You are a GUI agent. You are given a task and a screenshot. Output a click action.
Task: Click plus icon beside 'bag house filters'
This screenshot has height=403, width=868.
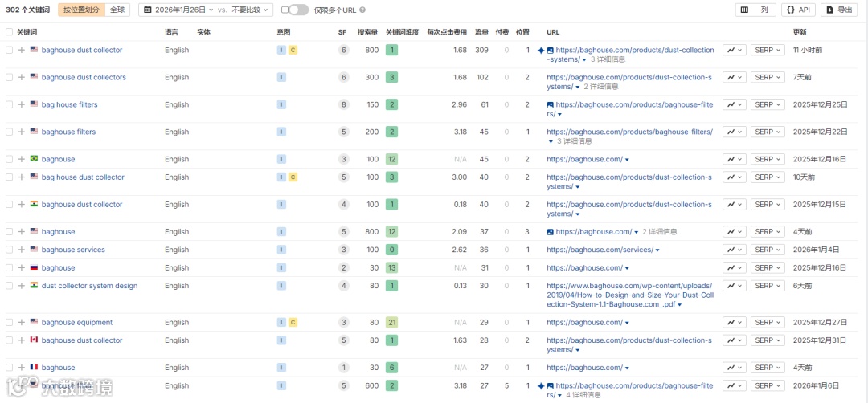[x=22, y=104]
